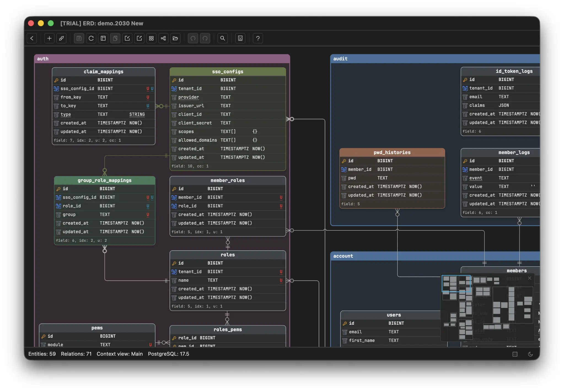The height and width of the screenshot is (392, 564).
Task: Open search with the magnifier icon
Action: coord(223,38)
